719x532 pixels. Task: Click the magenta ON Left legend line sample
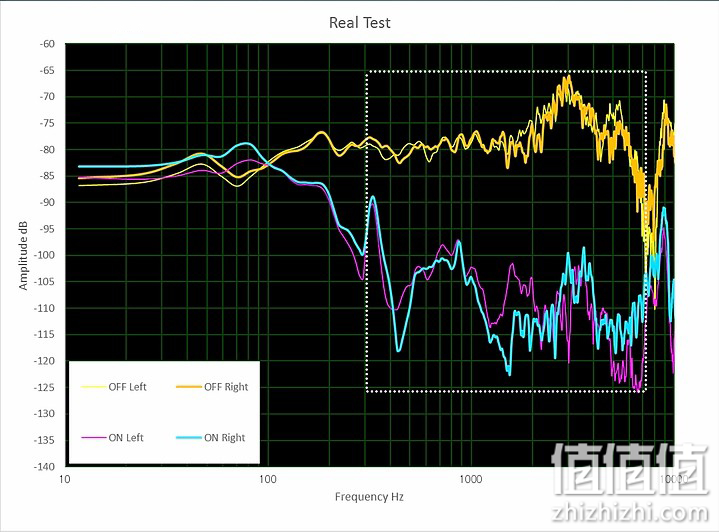click(94, 438)
